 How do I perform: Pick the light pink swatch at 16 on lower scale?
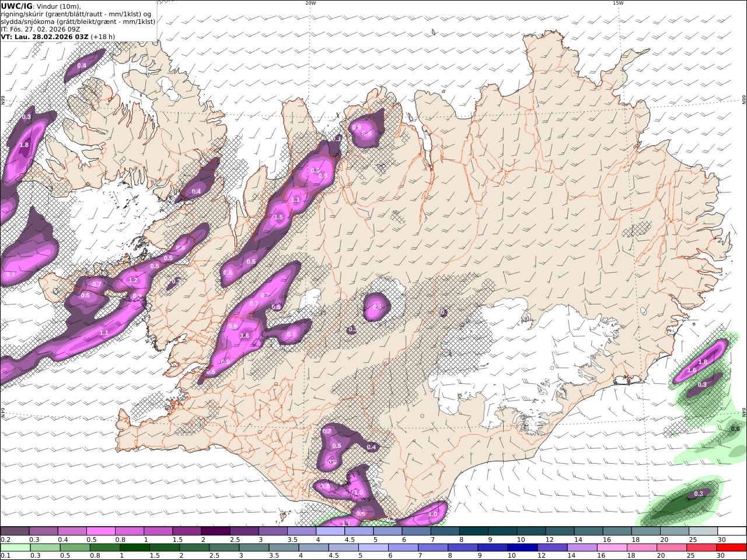[x=612, y=548]
